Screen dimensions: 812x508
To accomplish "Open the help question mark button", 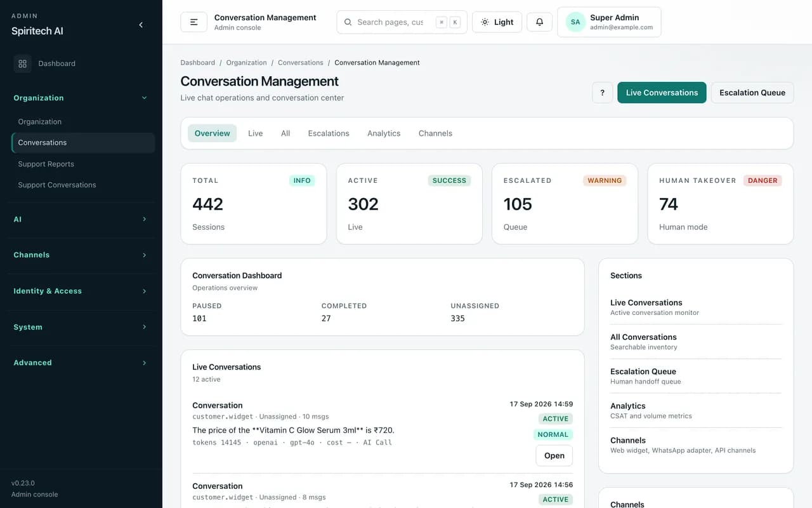I will click(603, 93).
